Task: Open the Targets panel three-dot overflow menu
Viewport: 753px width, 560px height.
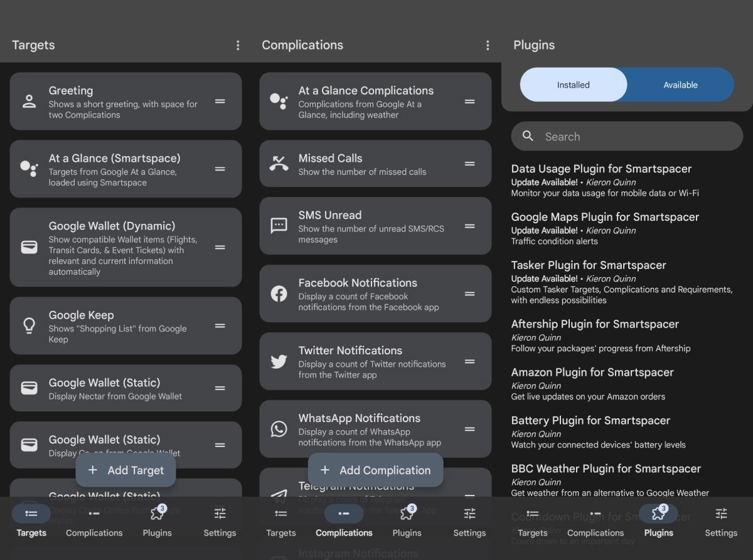Action: click(238, 45)
